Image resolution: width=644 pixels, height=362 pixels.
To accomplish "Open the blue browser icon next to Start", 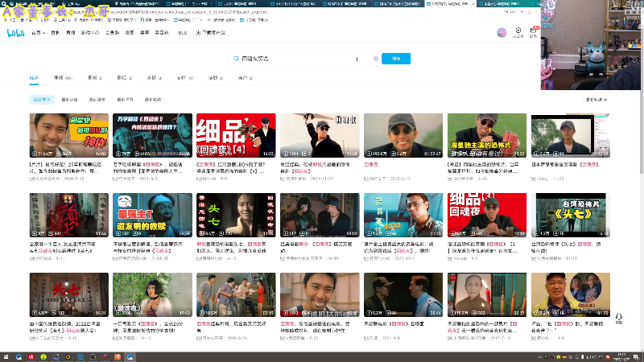I will tap(19, 357).
